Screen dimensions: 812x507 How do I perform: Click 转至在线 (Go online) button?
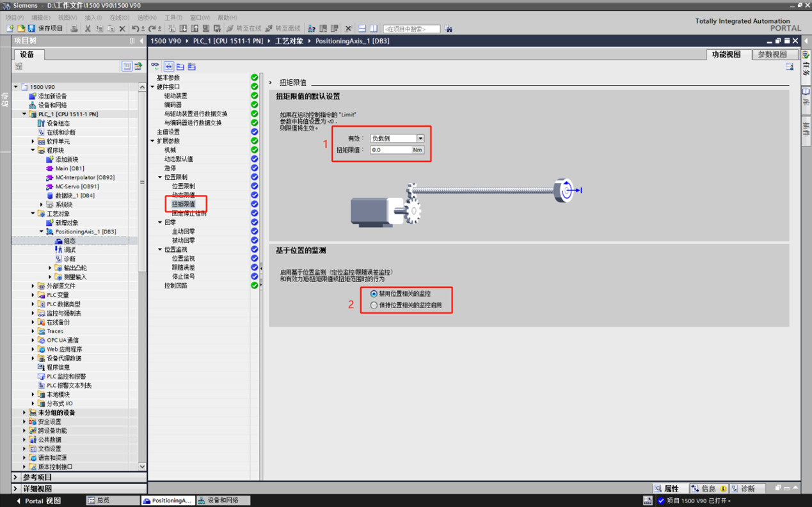coord(243,29)
